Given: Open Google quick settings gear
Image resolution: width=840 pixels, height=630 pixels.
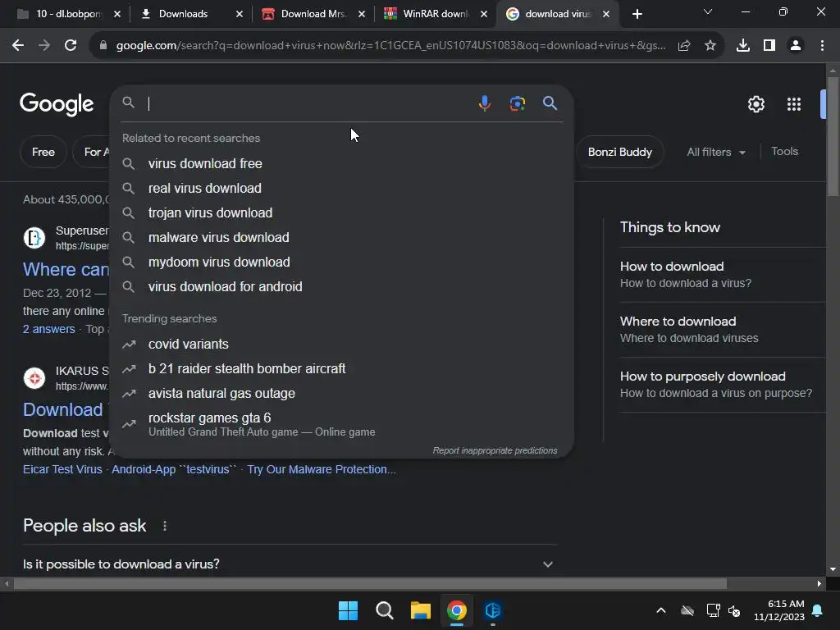Looking at the screenshot, I should point(756,104).
